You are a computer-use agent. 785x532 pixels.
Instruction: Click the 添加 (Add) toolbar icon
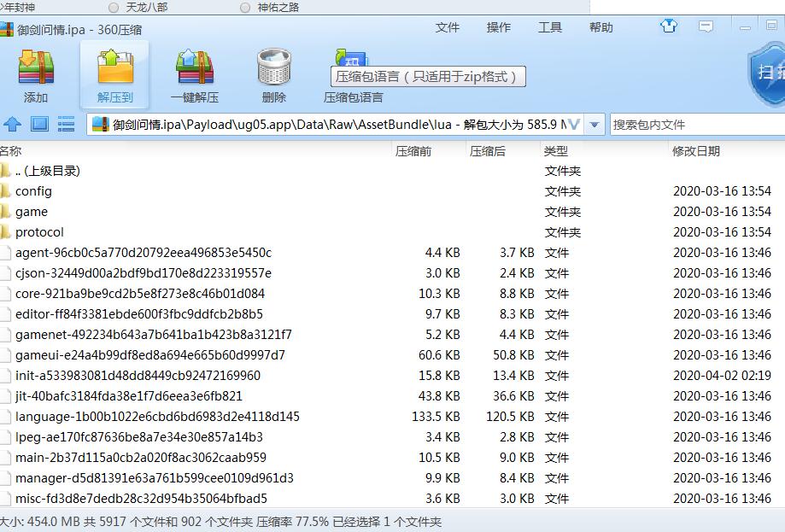(36, 70)
